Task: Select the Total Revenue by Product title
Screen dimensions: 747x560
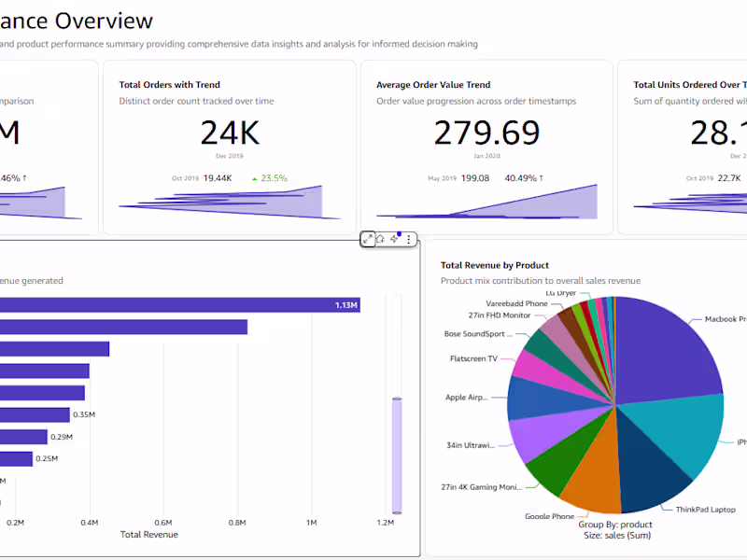Action: [x=495, y=265]
